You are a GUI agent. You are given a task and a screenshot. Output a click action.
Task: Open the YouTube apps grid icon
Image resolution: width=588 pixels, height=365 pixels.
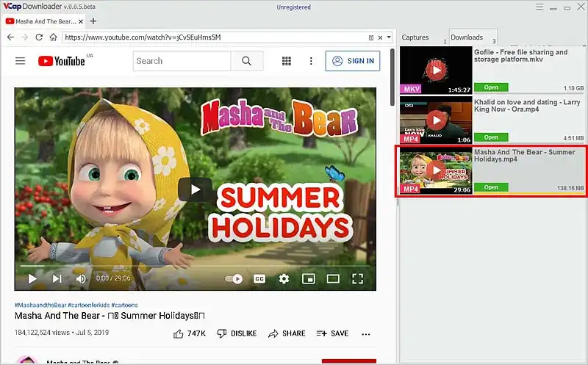(x=287, y=61)
